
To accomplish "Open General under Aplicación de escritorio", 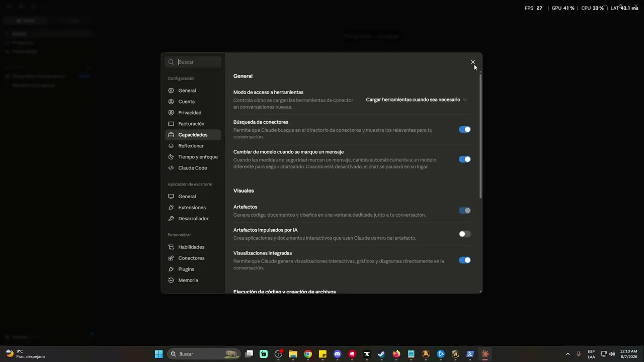I will [x=193, y=197].
